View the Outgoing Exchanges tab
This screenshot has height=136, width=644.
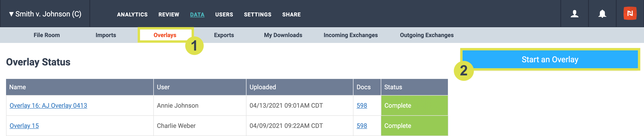[427, 35]
